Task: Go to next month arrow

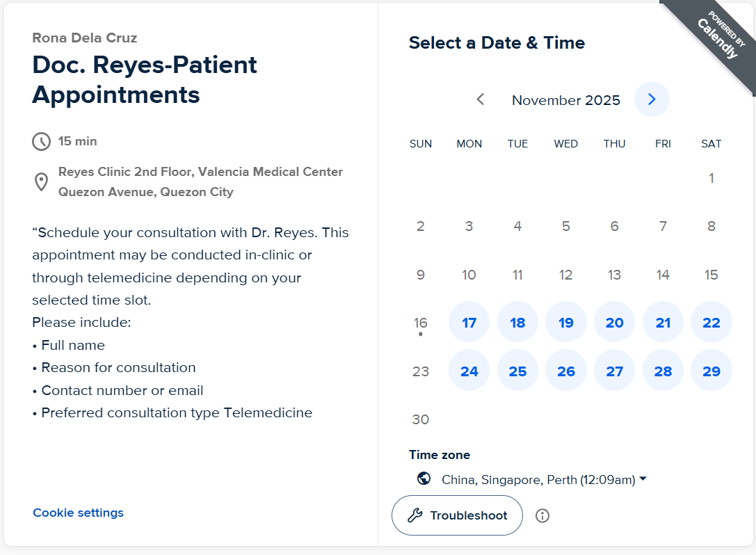Action: click(x=652, y=99)
